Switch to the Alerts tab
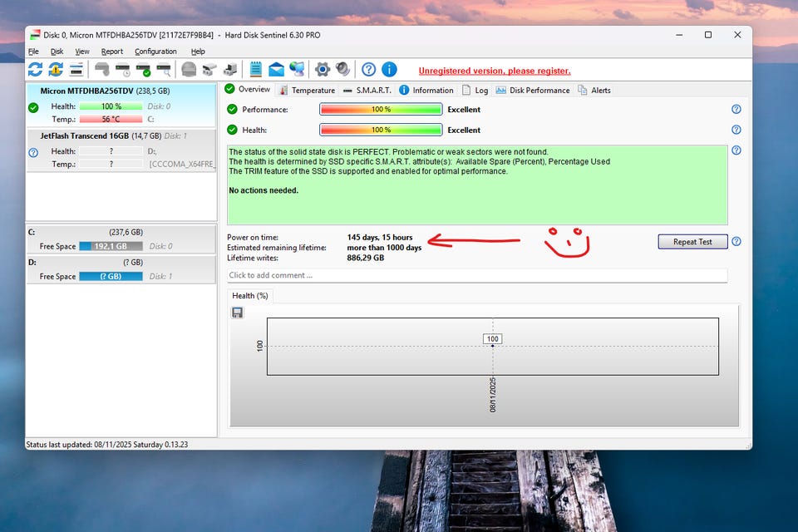 [x=594, y=90]
